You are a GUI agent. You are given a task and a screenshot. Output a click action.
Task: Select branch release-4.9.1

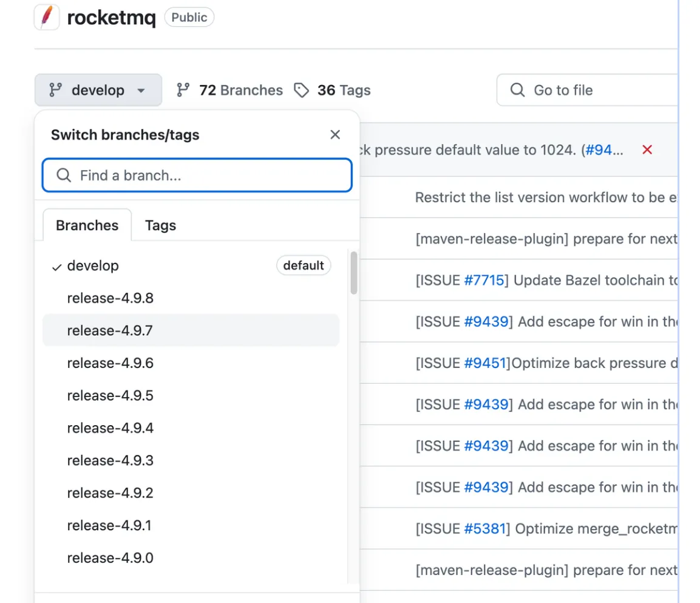[191, 525]
